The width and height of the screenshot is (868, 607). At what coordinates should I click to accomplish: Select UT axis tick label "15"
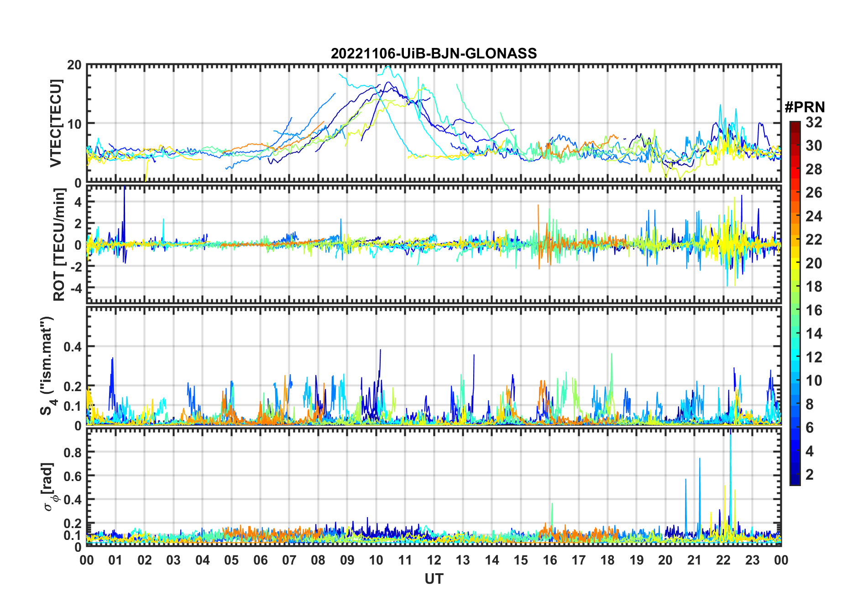(521, 560)
